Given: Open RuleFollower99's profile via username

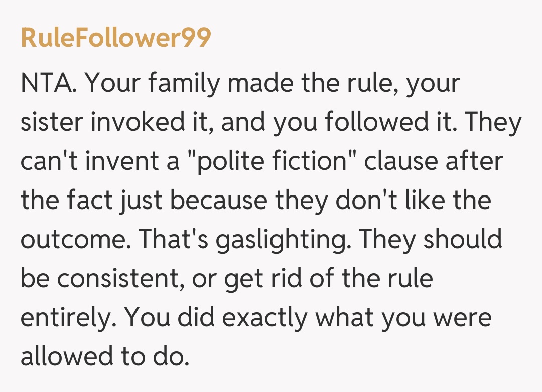Looking at the screenshot, I should click(116, 38).
